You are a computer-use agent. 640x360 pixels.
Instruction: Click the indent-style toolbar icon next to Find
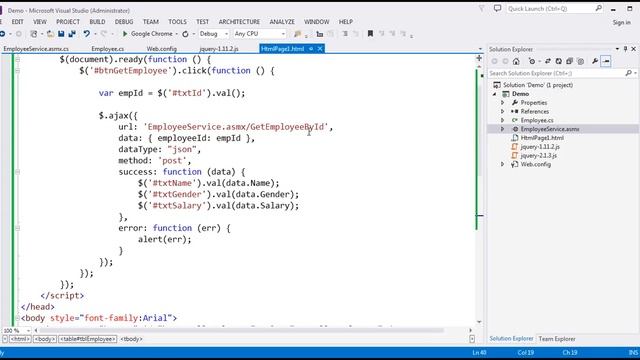pyautogui.click(x=320, y=34)
